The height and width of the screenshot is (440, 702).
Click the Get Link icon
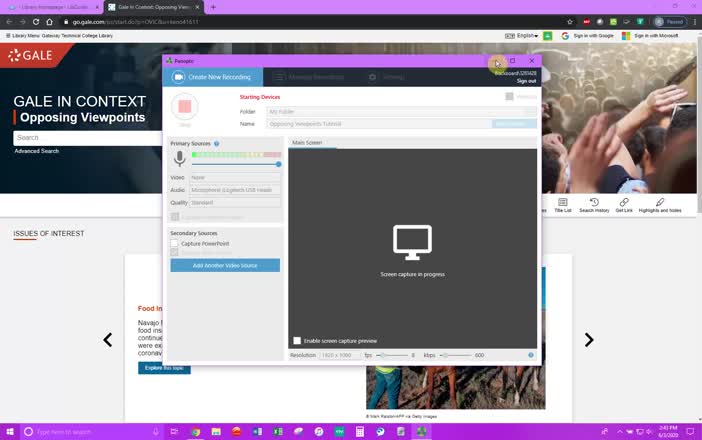point(624,204)
